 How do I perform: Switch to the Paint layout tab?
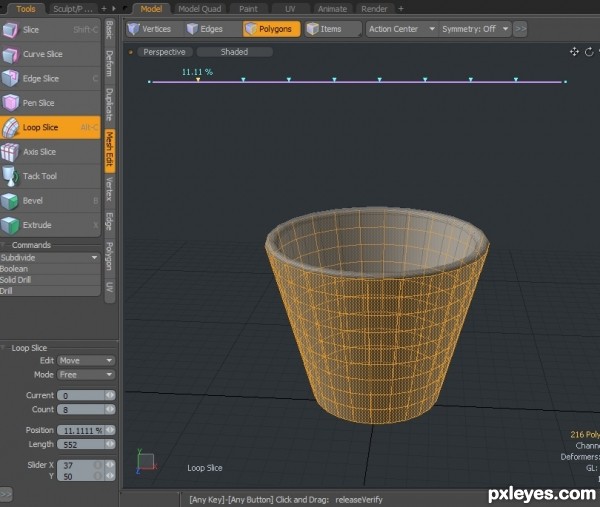pos(248,9)
